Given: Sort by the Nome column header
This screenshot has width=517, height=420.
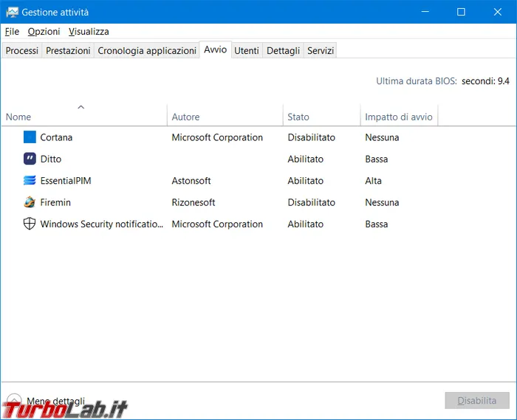Looking at the screenshot, I should (x=84, y=115).
